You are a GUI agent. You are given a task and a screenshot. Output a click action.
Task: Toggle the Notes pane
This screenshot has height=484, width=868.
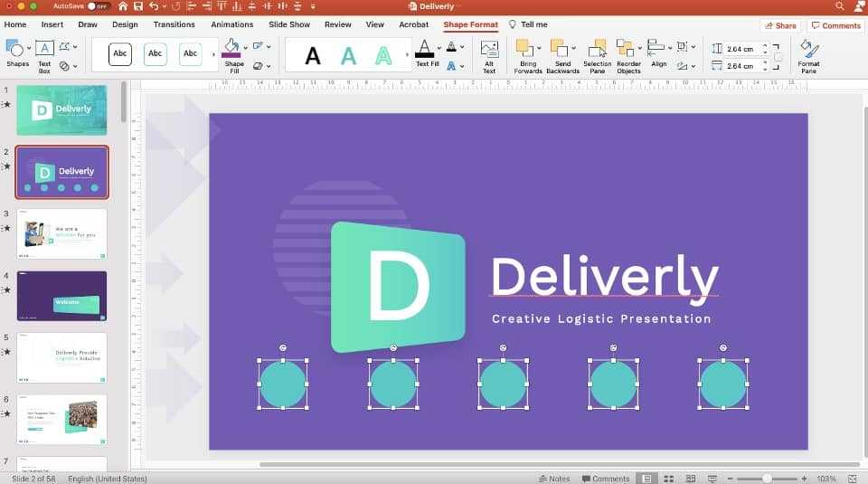[554, 479]
